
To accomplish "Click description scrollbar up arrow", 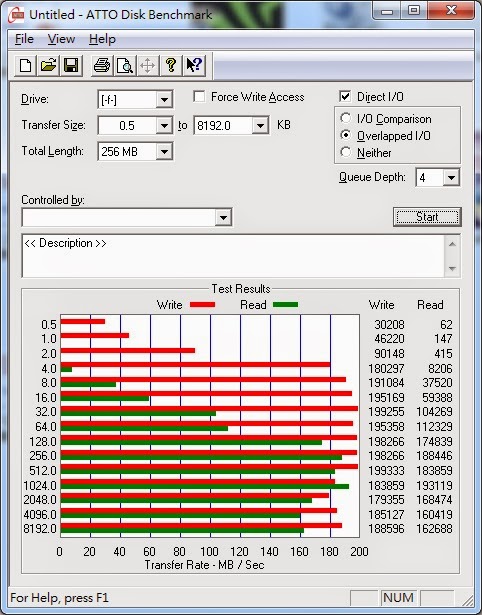I will tap(452, 244).
